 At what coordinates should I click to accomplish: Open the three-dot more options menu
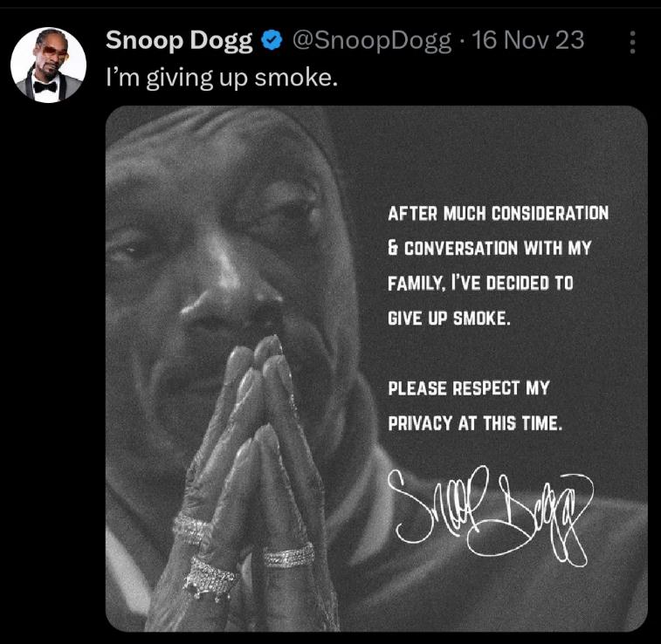click(632, 42)
